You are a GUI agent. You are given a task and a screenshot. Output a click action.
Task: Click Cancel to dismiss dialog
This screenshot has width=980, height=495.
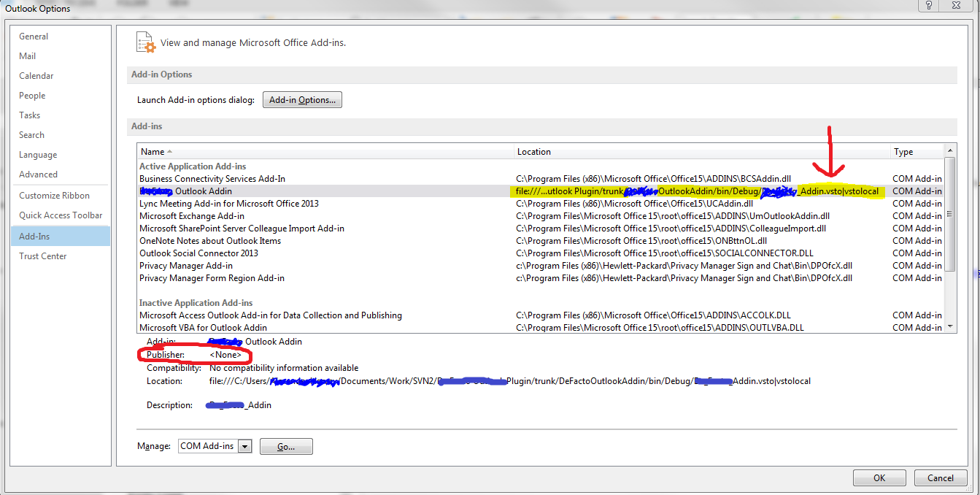[941, 478]
